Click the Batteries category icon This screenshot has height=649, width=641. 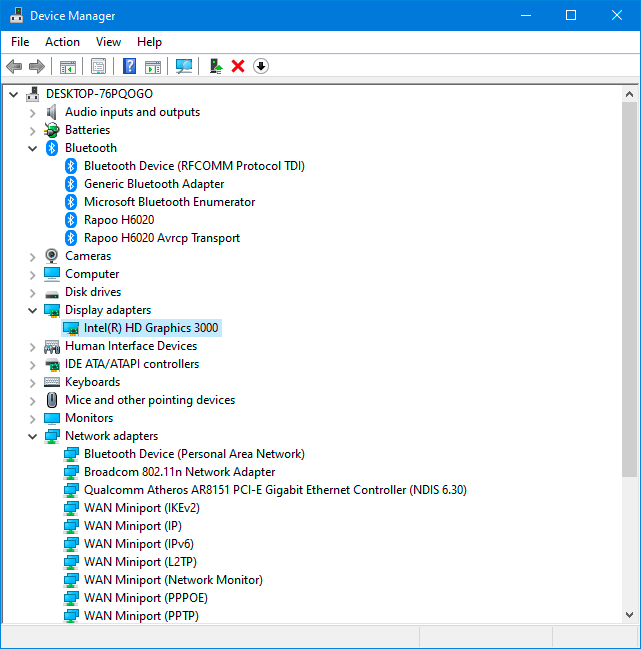pos(52,130)
